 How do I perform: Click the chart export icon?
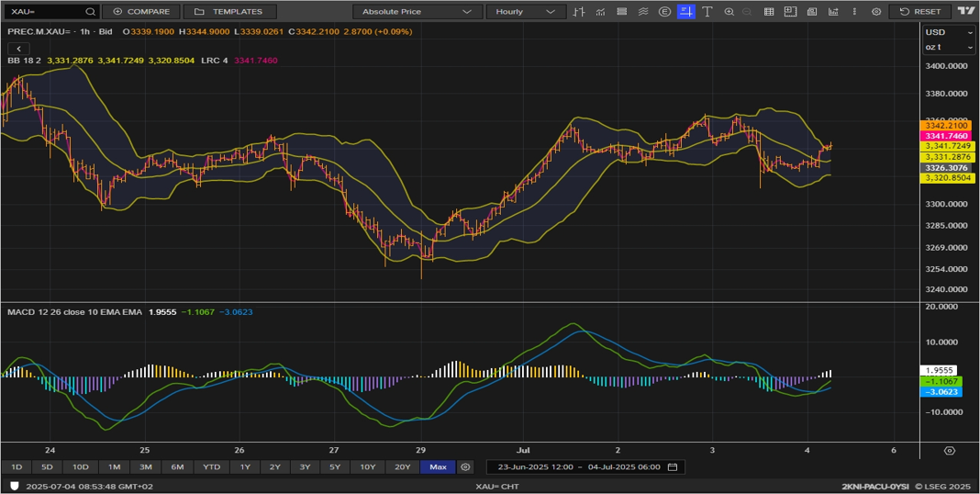tap(833, 11)
